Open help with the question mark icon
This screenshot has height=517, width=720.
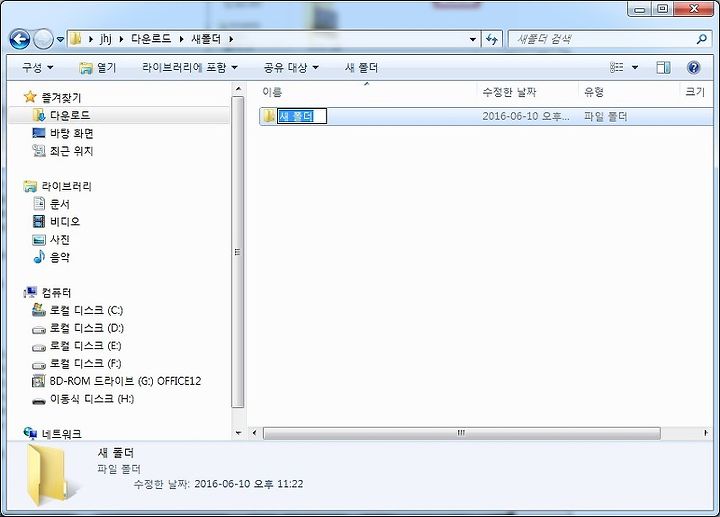(x=693, y=67)
